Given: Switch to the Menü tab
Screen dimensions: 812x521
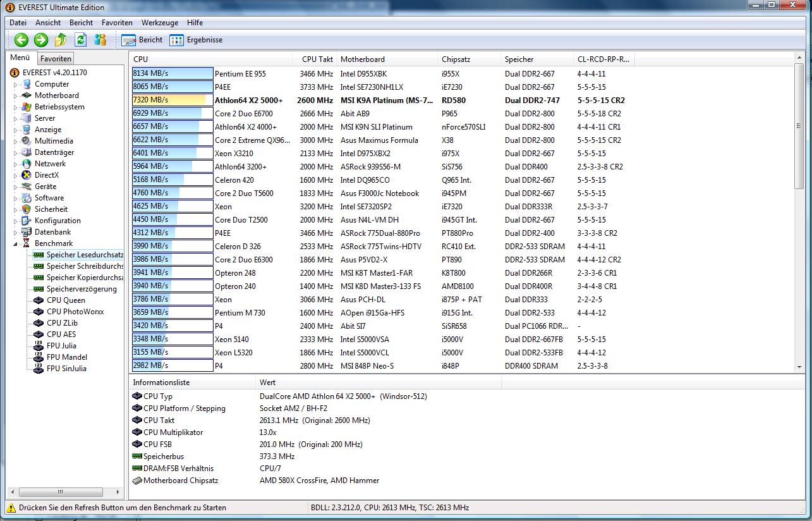Looking at the screenshot, I should pyautogui.click(x=20, y=58).
